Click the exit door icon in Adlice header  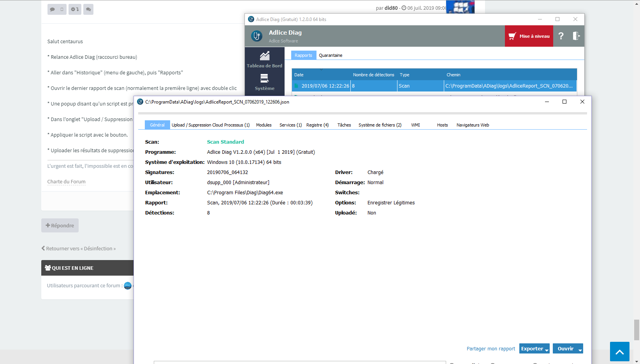(x=576, y=36)
